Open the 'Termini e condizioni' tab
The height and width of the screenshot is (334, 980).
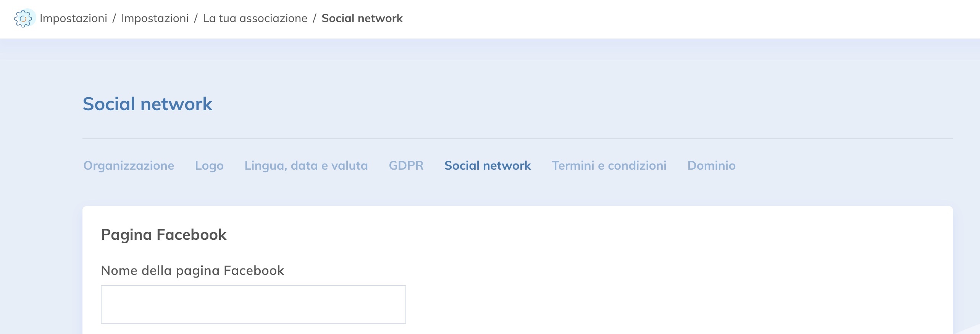point(609,165)
